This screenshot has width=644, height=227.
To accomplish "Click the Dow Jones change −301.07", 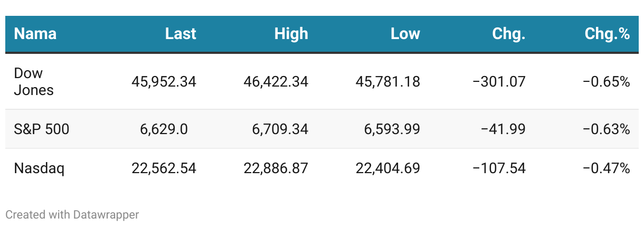I will tap(498, 82).
